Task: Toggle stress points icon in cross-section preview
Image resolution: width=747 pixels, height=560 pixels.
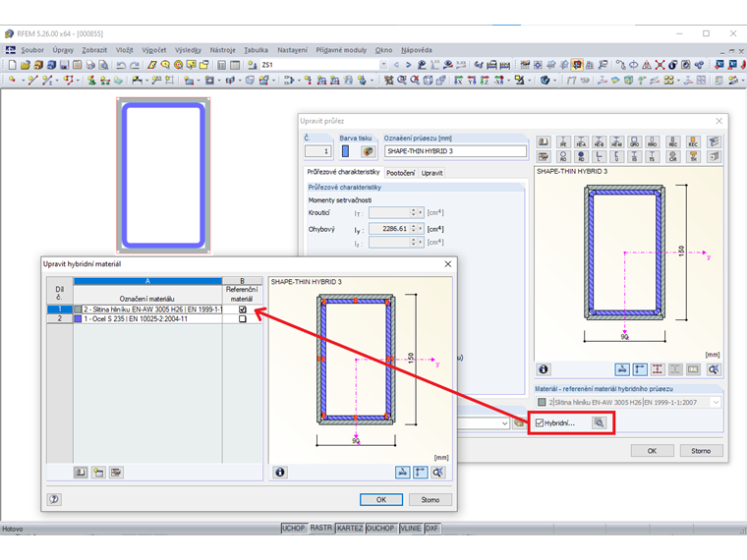Action: 658,369
